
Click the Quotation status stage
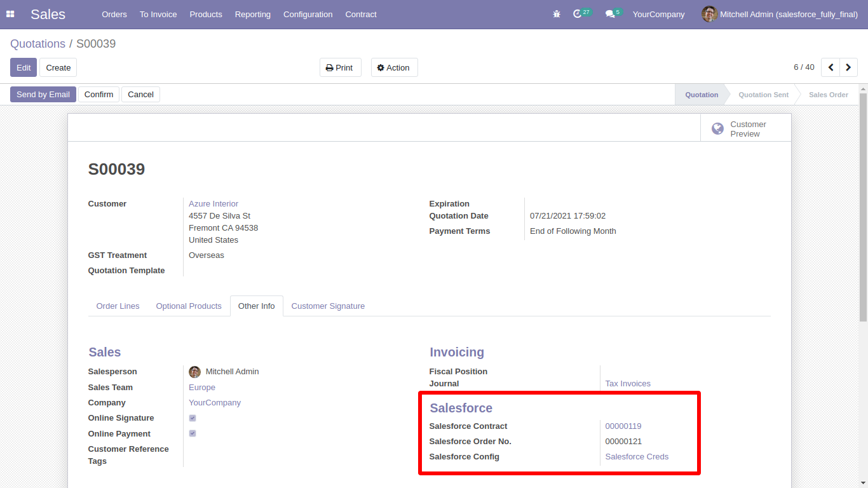(702, 95)
